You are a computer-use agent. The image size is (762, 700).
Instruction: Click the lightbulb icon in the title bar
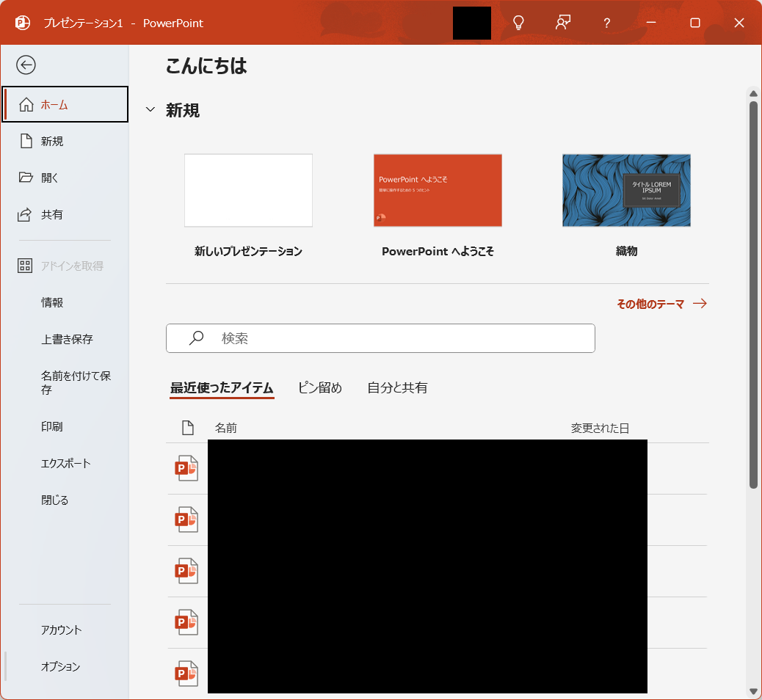coord(518,23)
